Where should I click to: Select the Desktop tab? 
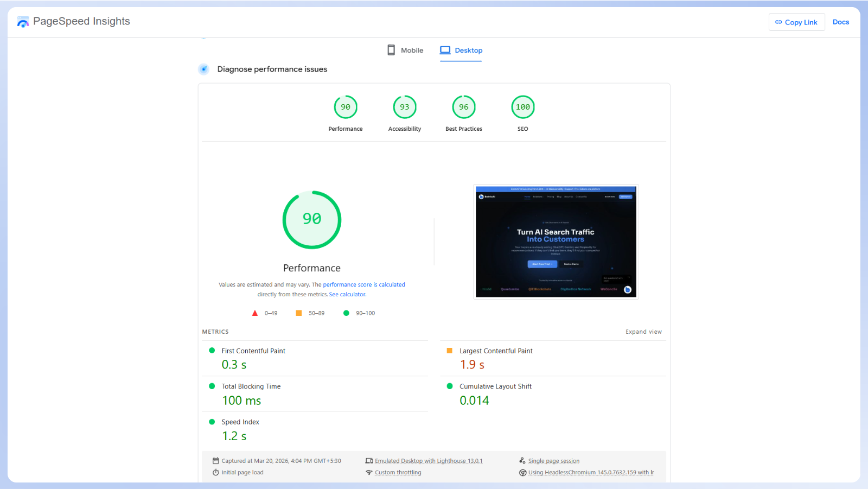coord(461,50)
